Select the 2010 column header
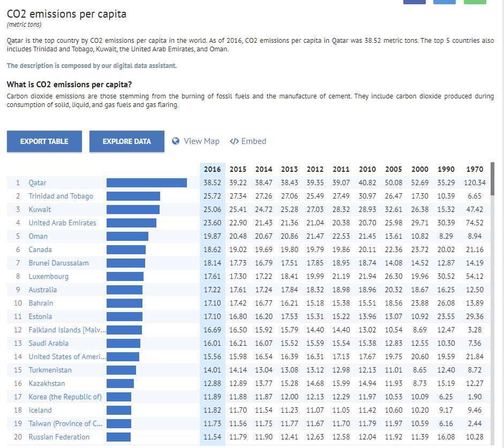The image size is (504, 448). (367, 169)
